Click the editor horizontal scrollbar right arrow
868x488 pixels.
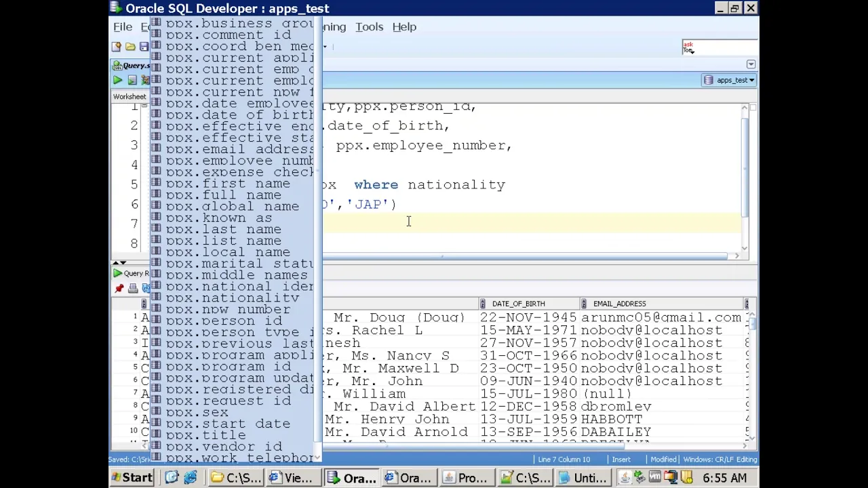tap(737, 256)
